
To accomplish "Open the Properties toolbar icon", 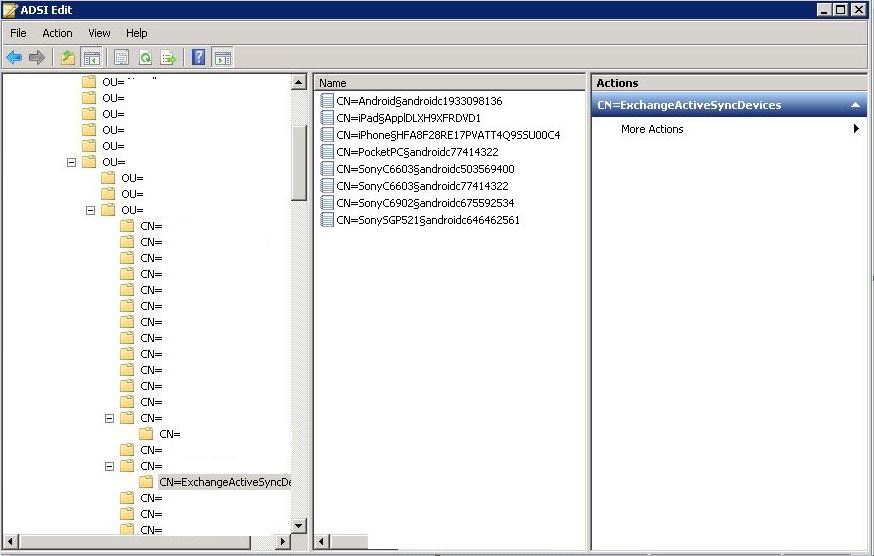I will [121, 57].
